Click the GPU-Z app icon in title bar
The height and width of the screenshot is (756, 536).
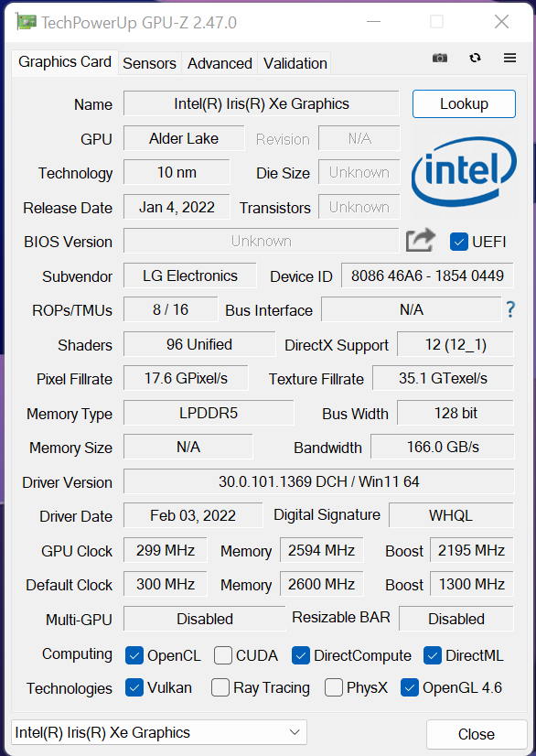(x=27, y=22)
